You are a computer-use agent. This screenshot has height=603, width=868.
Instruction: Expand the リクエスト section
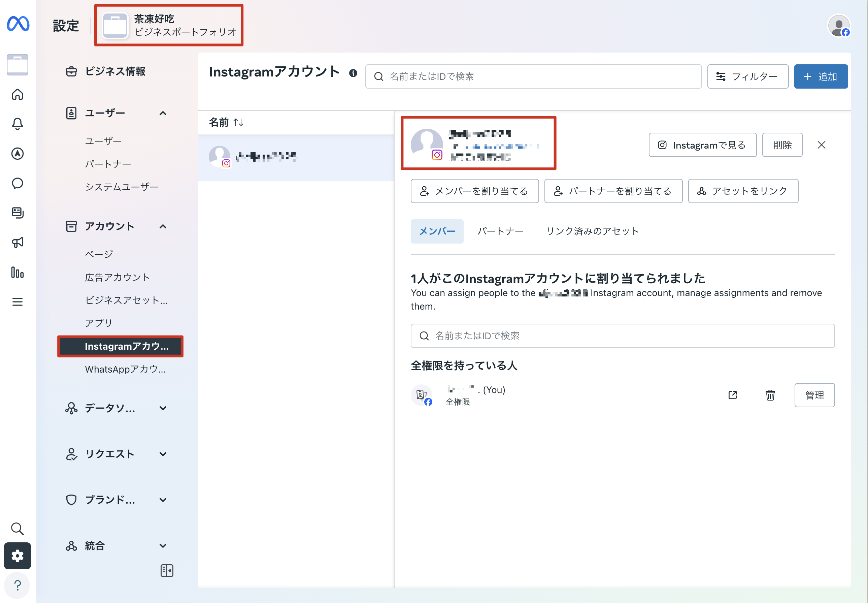tap(163, 454)
